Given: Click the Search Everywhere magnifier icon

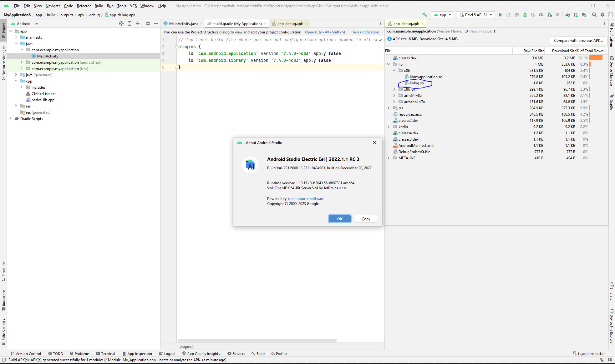Looking at the screenshot, I should point(594,15).
